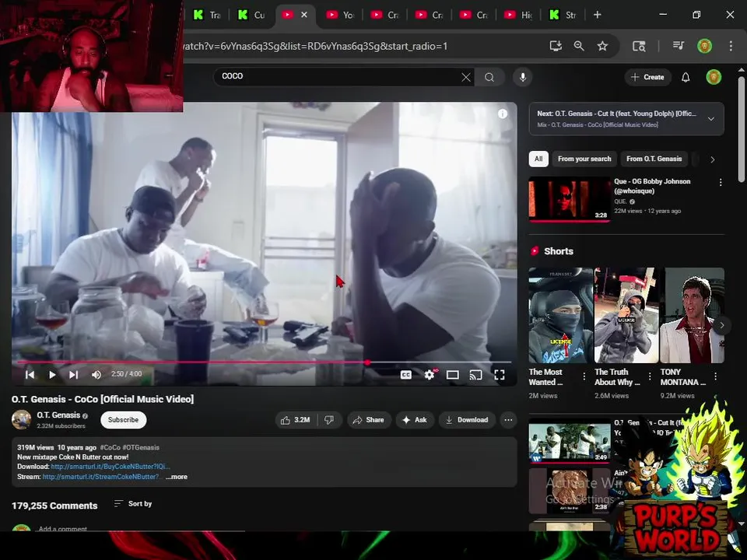The image size is (747, 560).
Task: Click the page vertical scrollbar
Action: (x=741, y=128)
